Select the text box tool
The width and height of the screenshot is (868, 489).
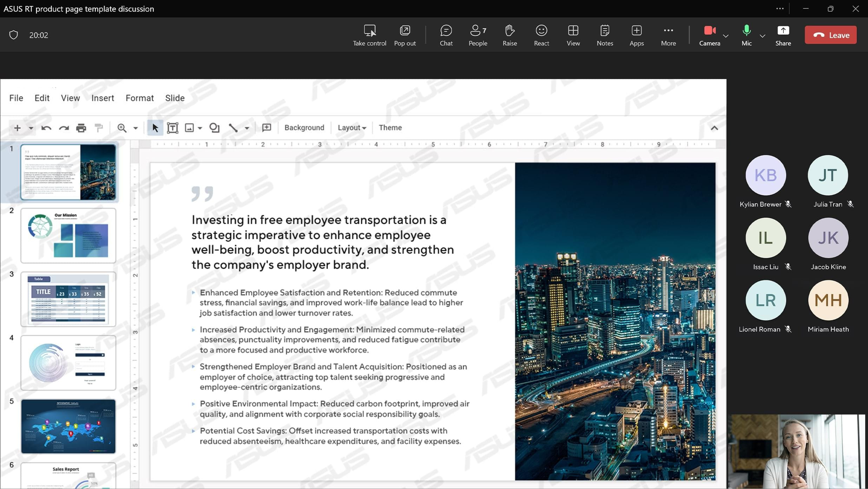[172, 128]
